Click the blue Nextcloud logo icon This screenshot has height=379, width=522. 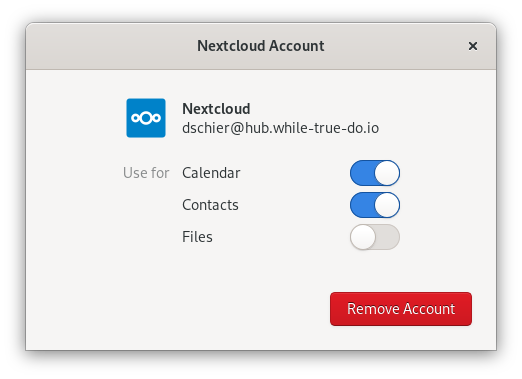[x=146, y=118]
